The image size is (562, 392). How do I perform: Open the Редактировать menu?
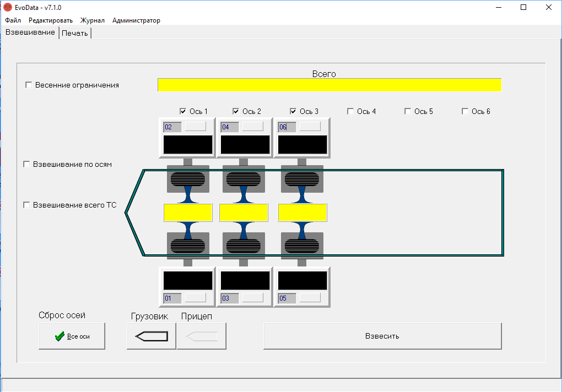[51, 20]
